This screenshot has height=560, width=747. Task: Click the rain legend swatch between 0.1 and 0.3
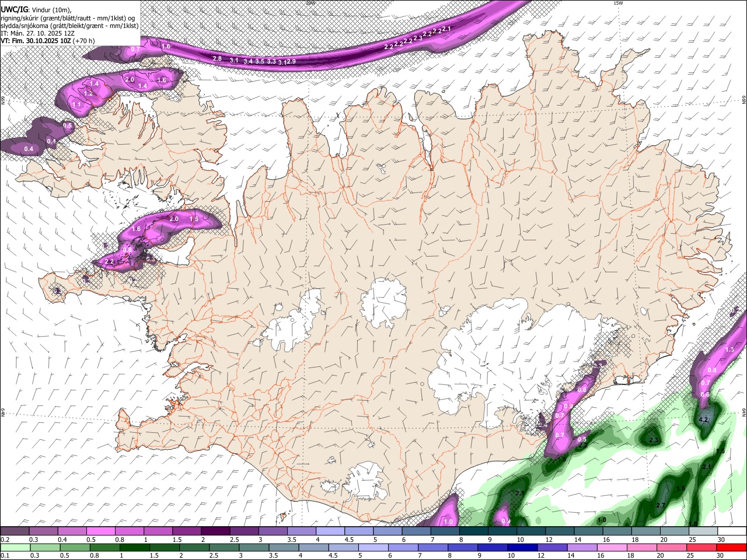coord(15,547)
